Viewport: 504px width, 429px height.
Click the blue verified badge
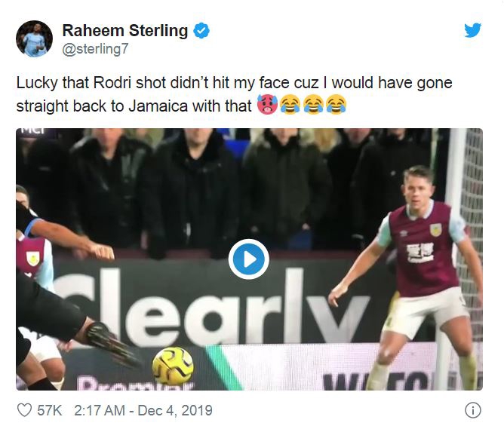[x=201, y=31]
